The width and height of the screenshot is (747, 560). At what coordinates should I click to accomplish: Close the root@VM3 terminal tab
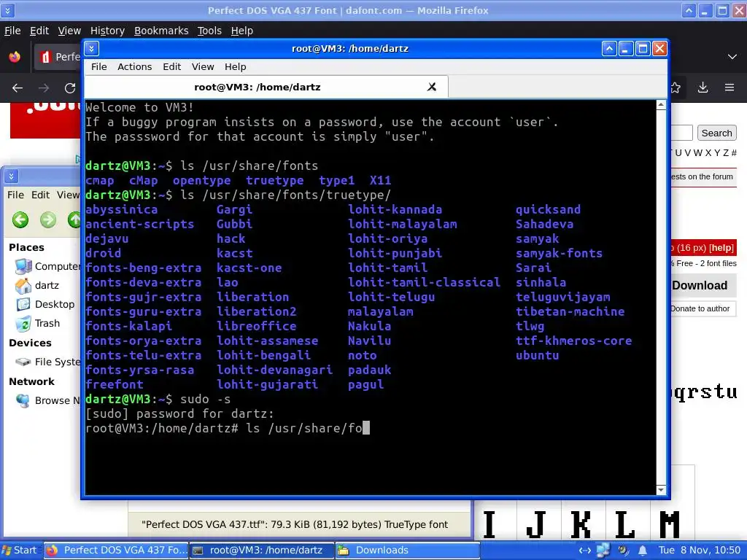tap(432, 87)
